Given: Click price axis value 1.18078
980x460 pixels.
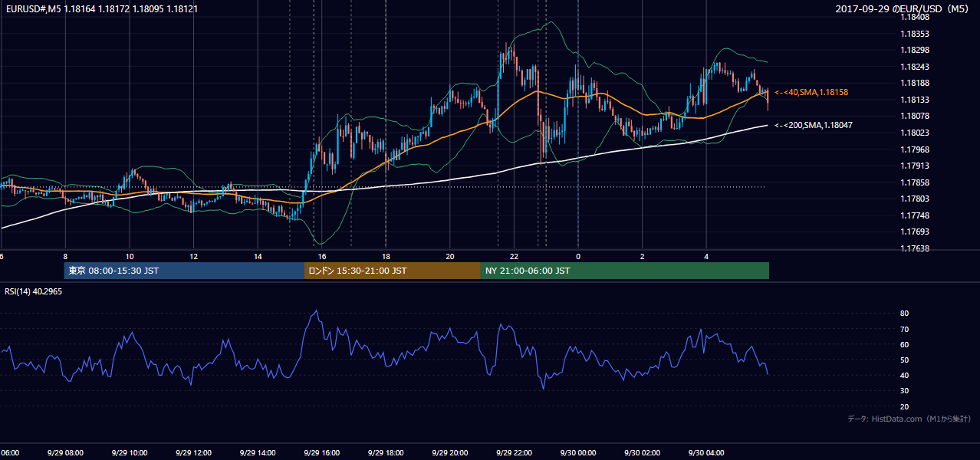Looking at the screenshot, I should [x=914, y=116].
